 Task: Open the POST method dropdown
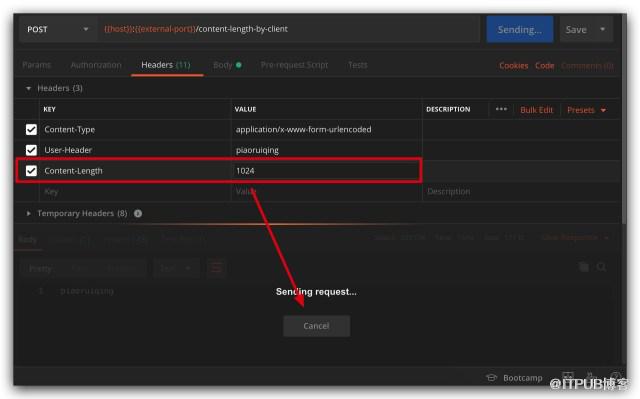(x=57, y=29)
